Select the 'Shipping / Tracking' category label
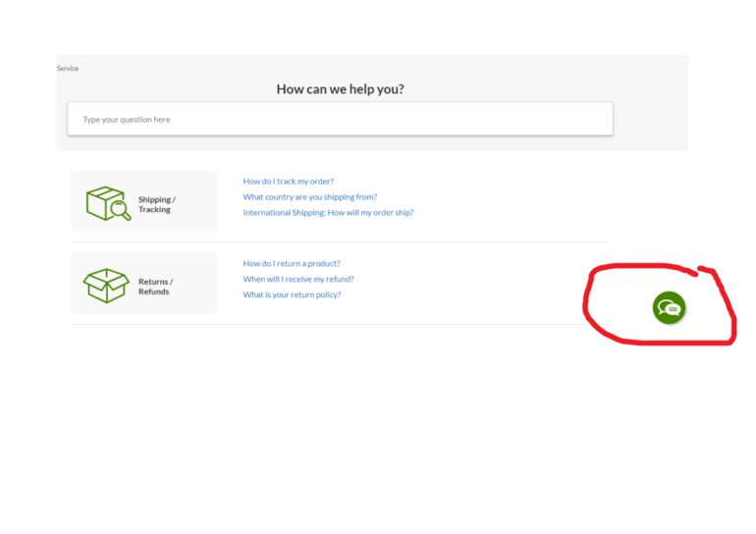 pyautogui.click(x=156, y=204)
